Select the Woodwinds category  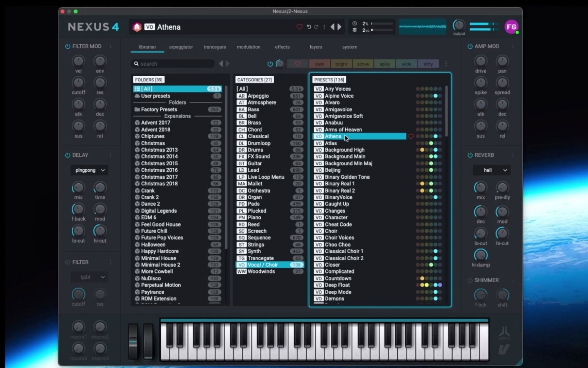coord(270,271)
